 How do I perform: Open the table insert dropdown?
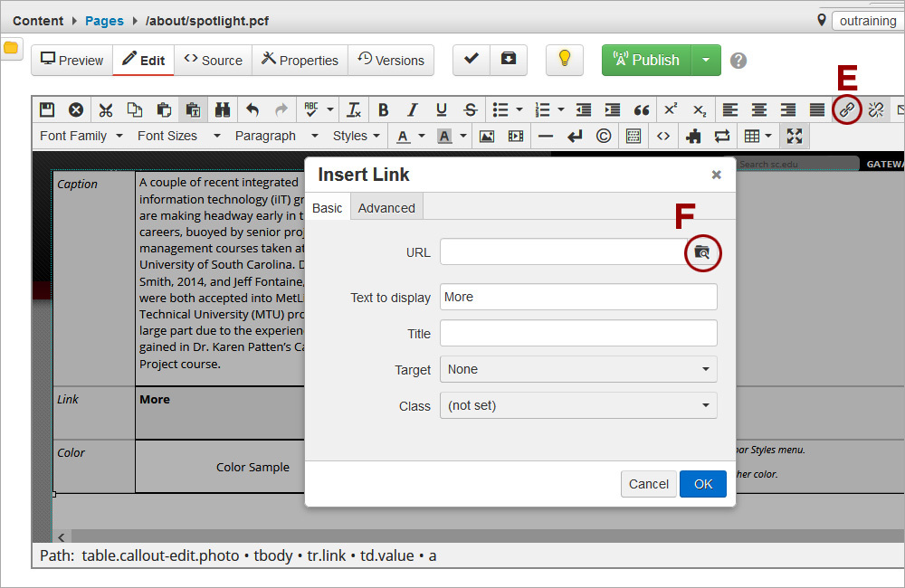click(x=757, y=137)
